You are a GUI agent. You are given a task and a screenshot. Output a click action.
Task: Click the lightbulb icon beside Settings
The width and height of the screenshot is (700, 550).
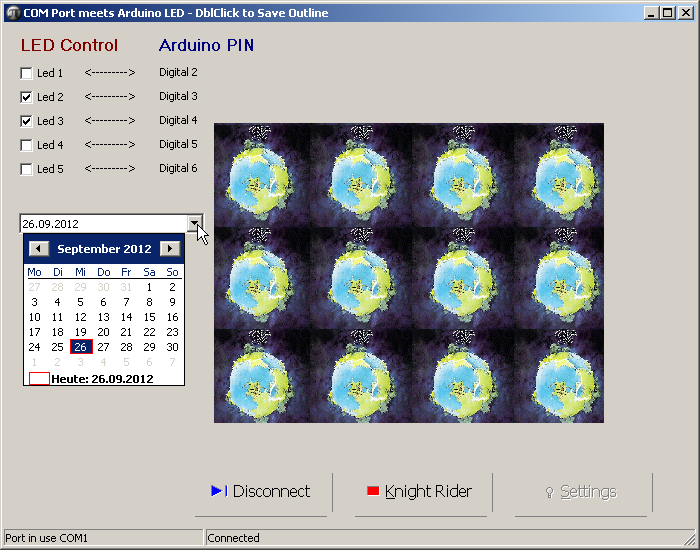tap(550, 492)
